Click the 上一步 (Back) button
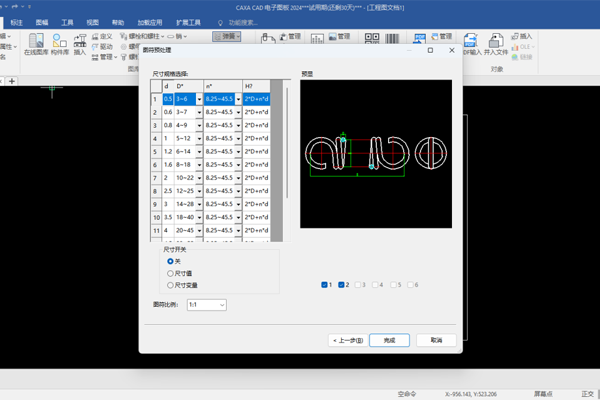Image resolution: width=600 pixels, height=400 pixels. [x=348, y=340]
